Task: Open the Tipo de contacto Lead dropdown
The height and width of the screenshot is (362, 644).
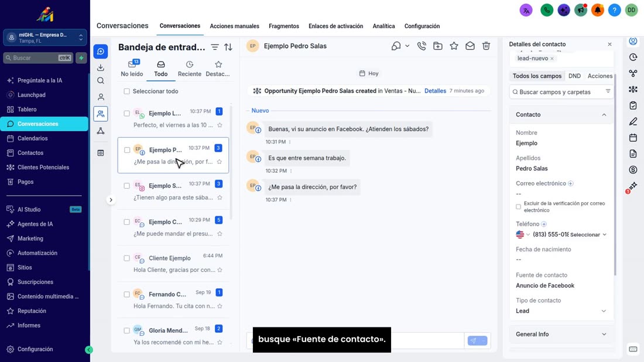Action: coord(561,311)
